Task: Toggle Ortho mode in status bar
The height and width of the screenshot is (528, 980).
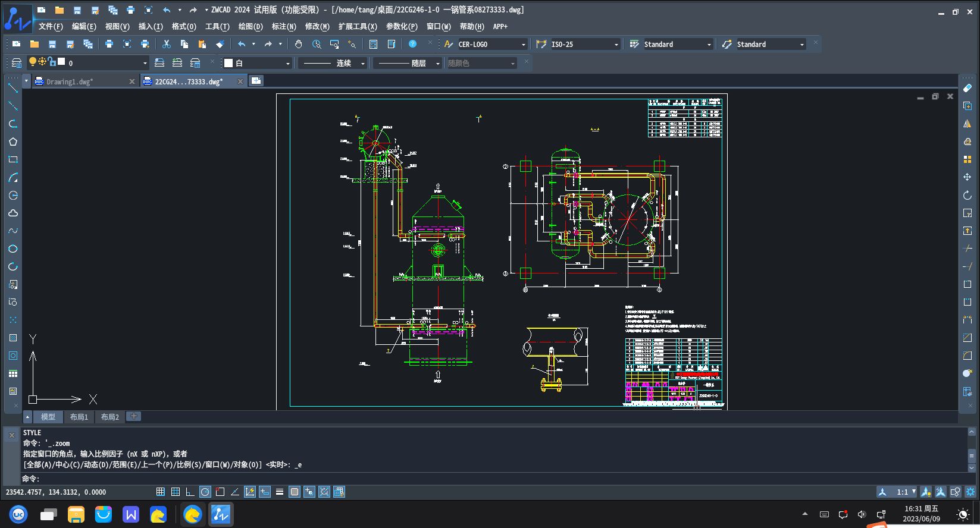Action: 190,492
